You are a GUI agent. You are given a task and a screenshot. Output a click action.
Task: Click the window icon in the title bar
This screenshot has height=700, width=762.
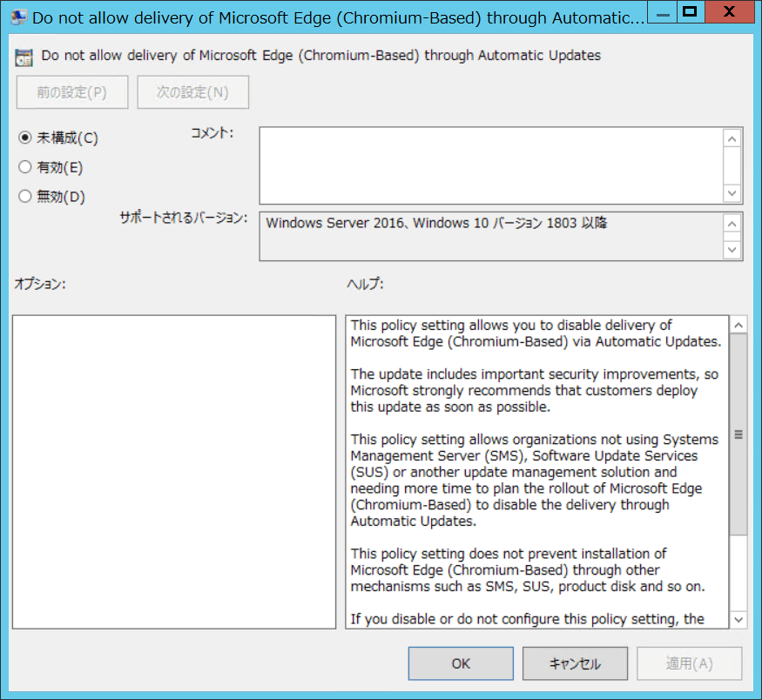coord(18,17)
